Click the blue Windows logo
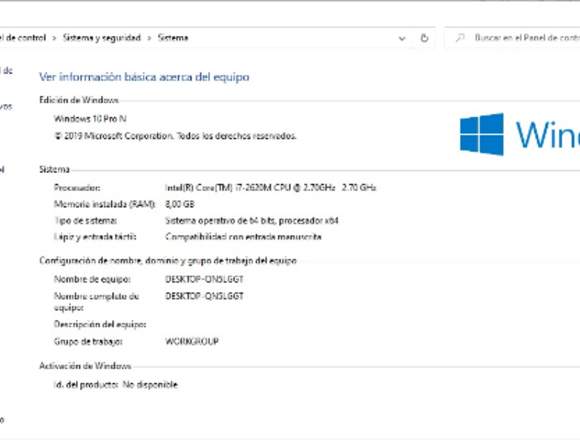The height and width of the screenshot is (440, 580). (482, 134)
